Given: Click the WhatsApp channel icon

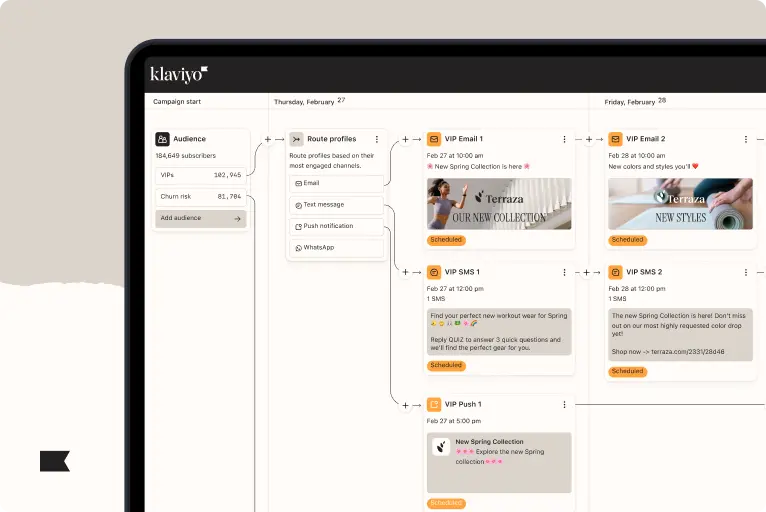Looking at the screenshot, I should tap(298, 248).
